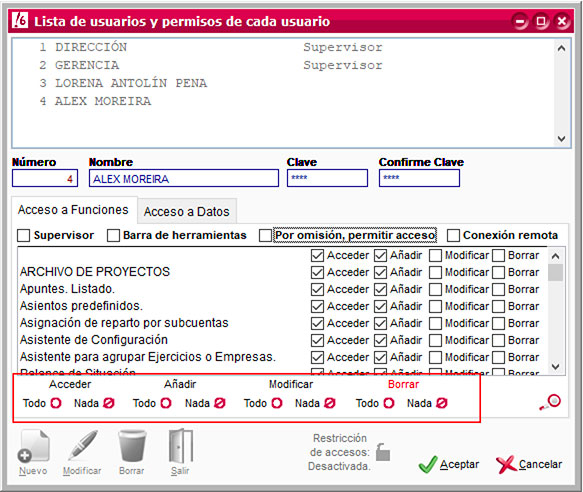
Task: Maximize the user list window
Action: coord(541,21)
